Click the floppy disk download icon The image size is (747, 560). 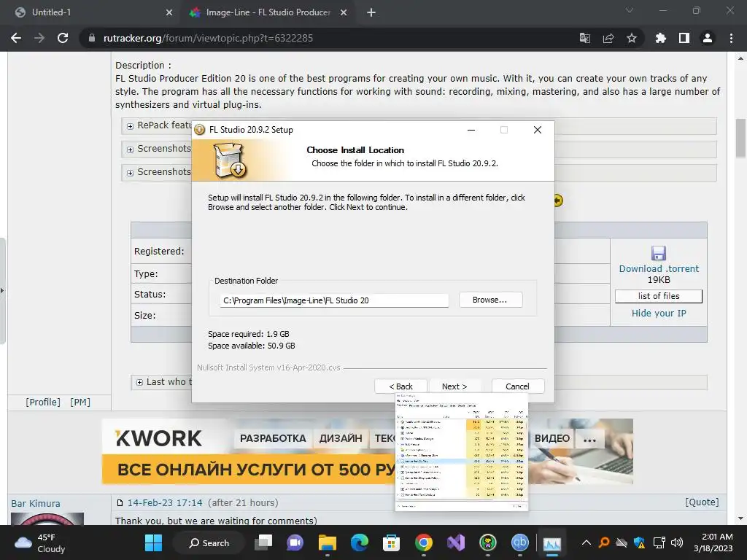659,253
